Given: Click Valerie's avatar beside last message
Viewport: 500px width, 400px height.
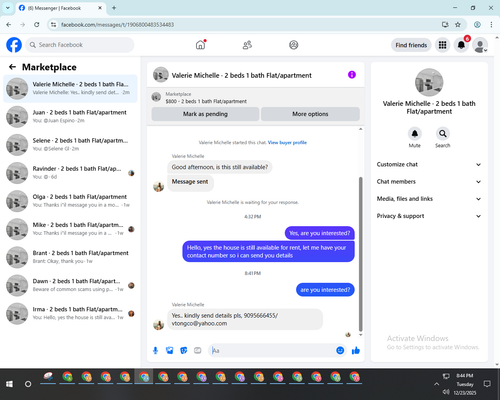Looking at the screenshot, I should [159, 324].
